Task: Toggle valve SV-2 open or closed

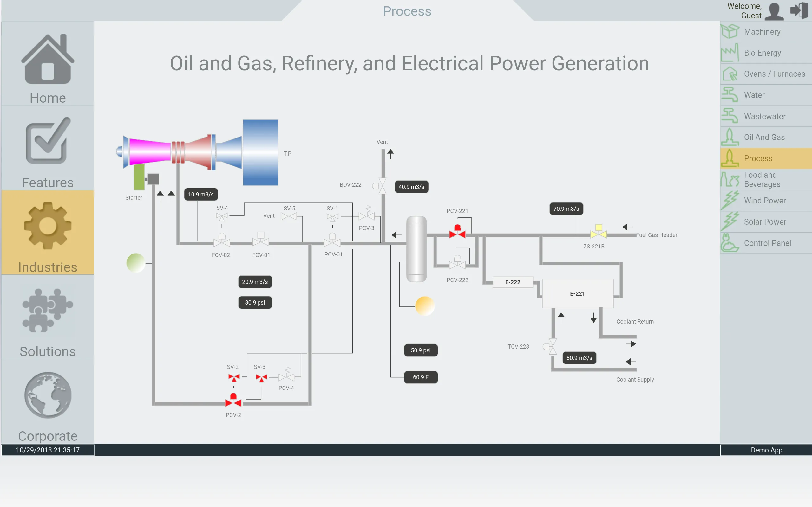Action: (234, 377)
